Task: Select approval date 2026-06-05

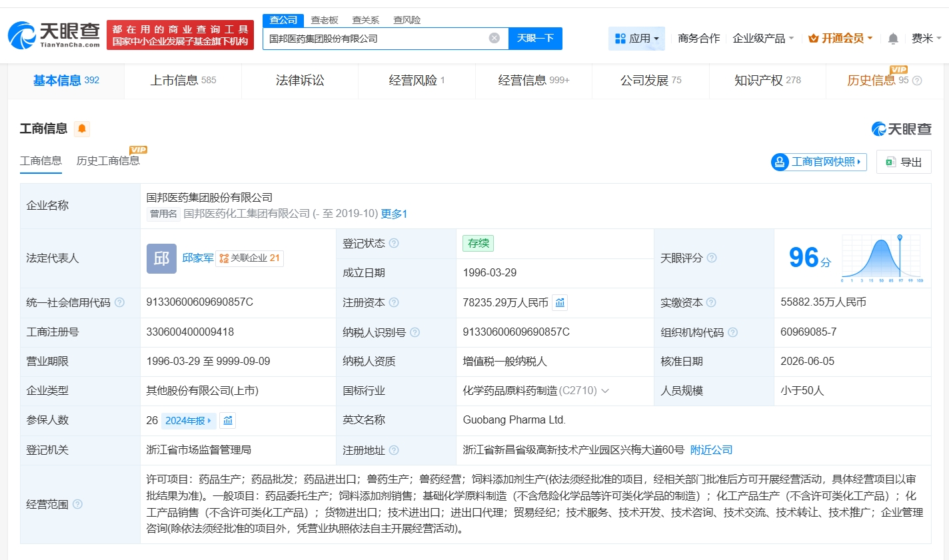Action: click(808, 362)
